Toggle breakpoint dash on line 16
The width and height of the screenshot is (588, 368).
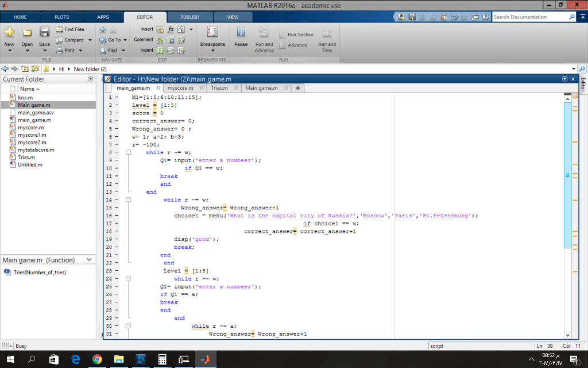click(117, 216)
